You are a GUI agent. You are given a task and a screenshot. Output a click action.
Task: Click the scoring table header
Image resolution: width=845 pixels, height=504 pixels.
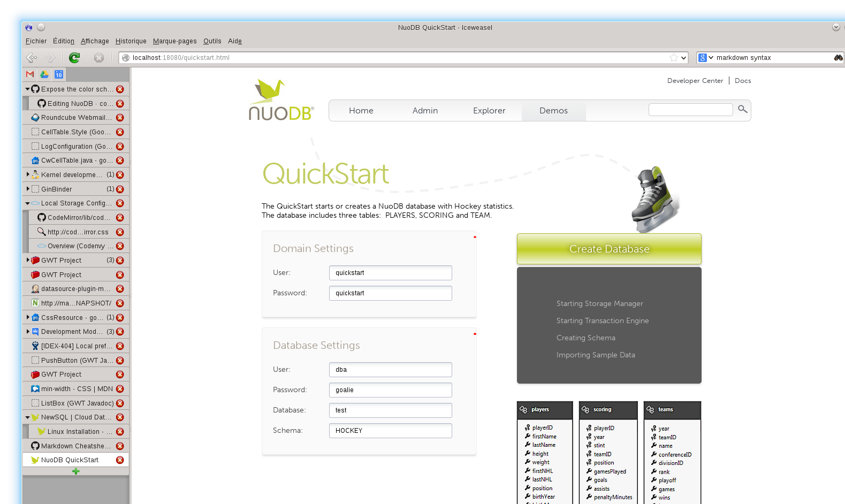(x=608, y=410)
